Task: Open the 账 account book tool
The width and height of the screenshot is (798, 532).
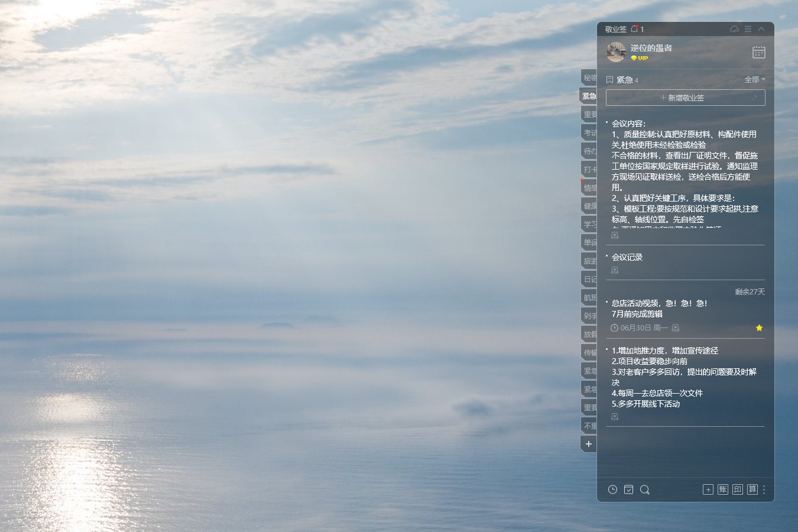Action: click(x=723, y=489)
